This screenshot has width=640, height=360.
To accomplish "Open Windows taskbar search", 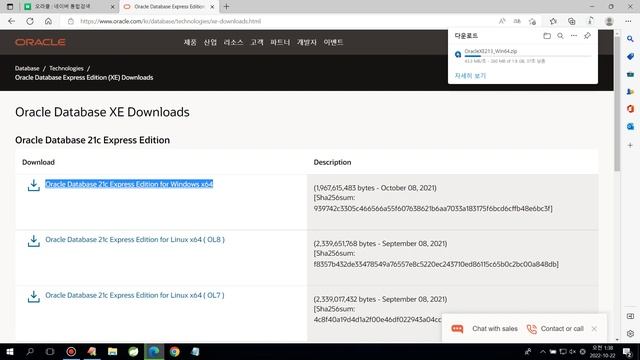I will click(x=30, y=351).
